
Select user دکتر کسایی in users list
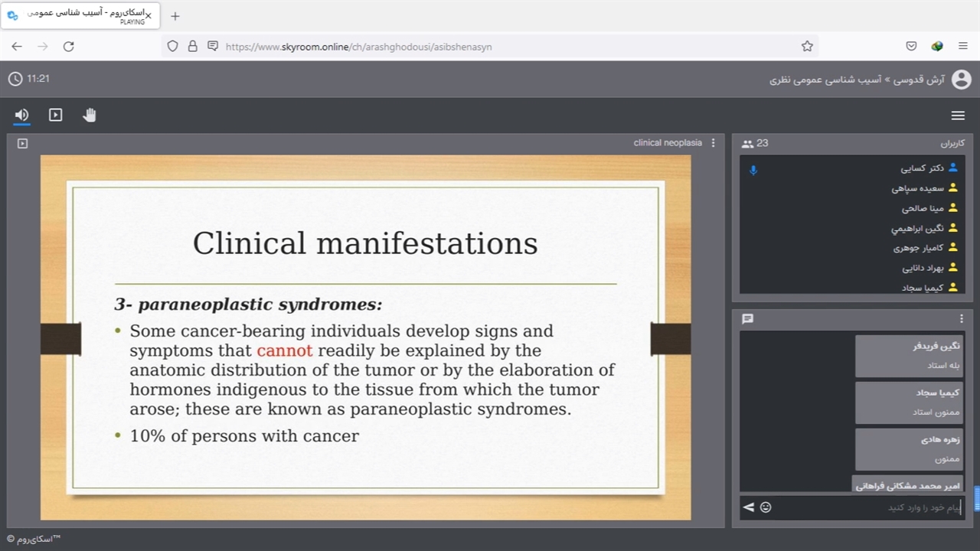(x=922, y=168)
